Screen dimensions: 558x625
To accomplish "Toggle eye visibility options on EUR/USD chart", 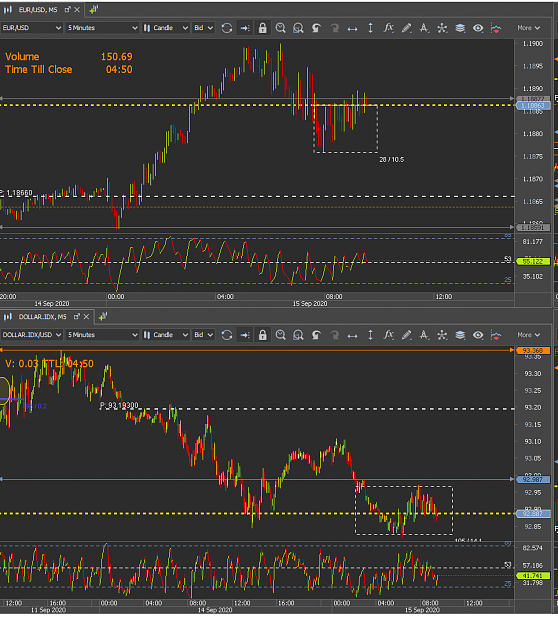I will 478,28.
